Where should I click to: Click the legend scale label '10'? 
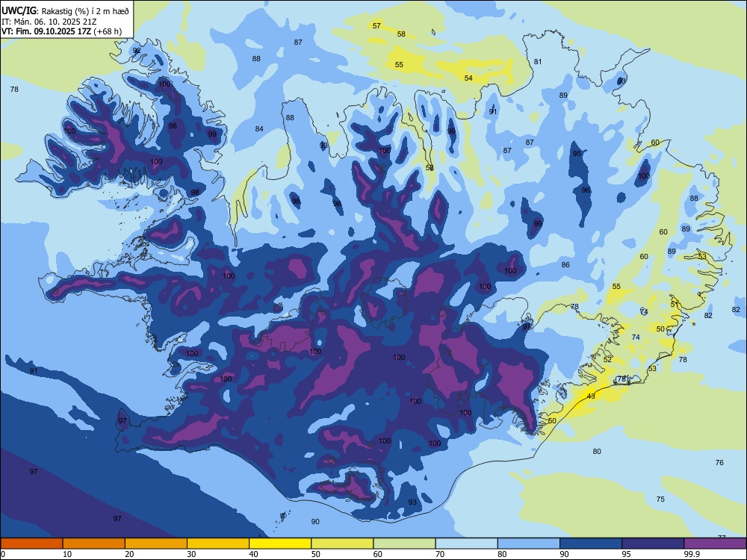pyautogui.click(x=67, y=554)
